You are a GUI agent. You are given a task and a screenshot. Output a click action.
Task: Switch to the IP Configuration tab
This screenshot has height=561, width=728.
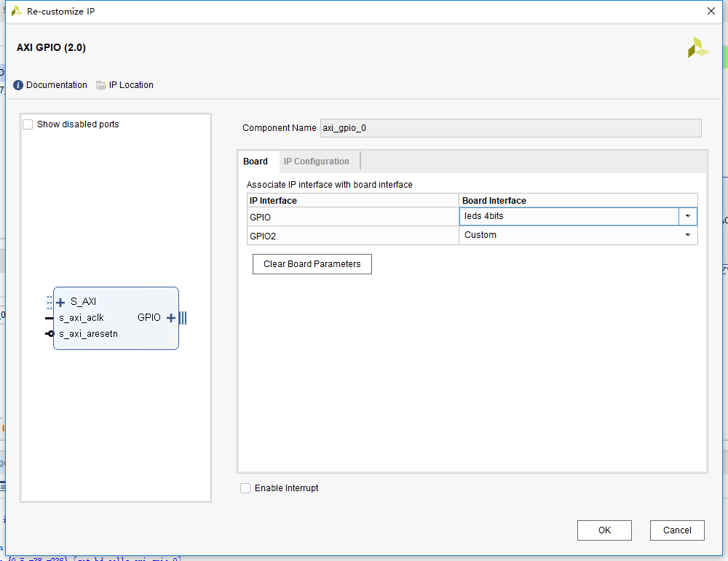pyautogui.click(x=317, y=162)
